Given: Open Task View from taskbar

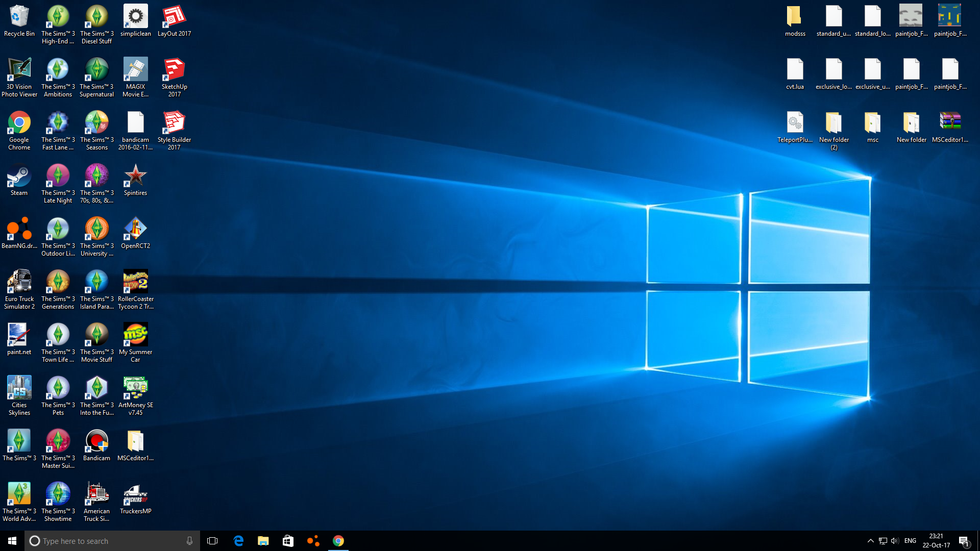Looking at the screenshot, I should click(x=212, y=541).
